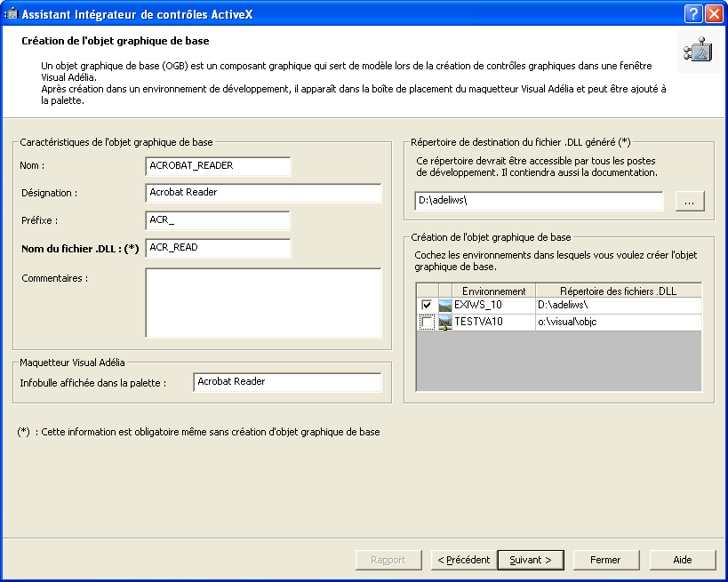The width and height of the screenshot is (728, 582).
Task: Click the Répertoire des fichiers .DLL header
Action: pyautogui.click(x=618, y=291)
